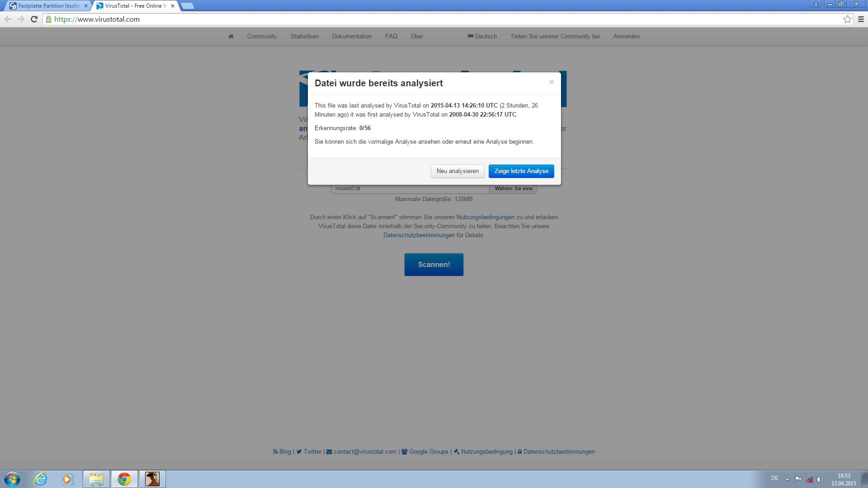Open the Google Groups footer link
This screenshot has width=868, height=488.
[x=425, y=452]
